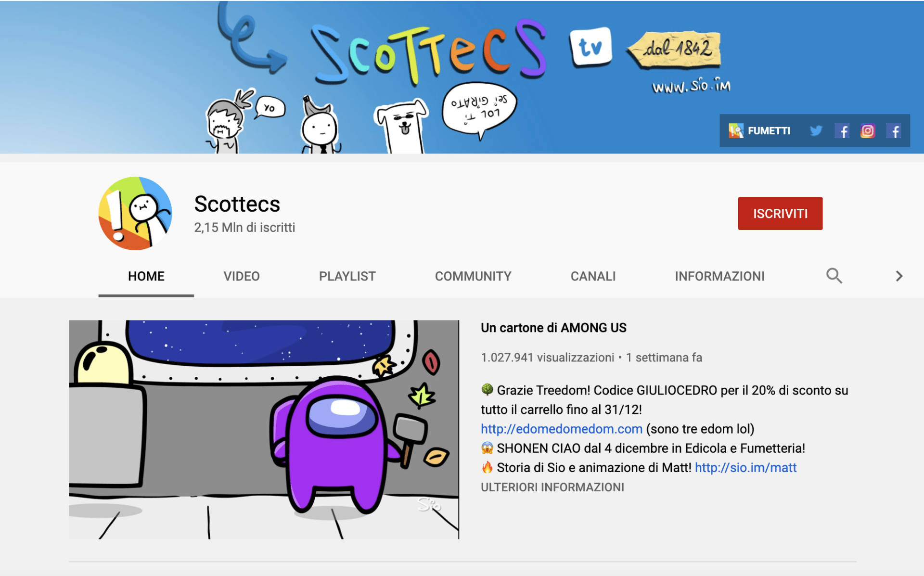Expand more tabs with right chevron
This screenshot has width=924, height=576.
coord(898,276)
